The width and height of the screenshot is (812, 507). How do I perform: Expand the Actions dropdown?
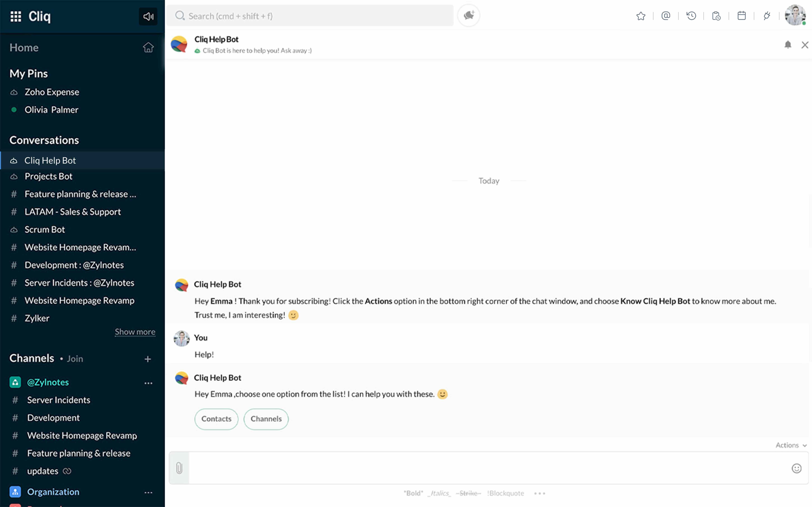[x=791, y=445]
